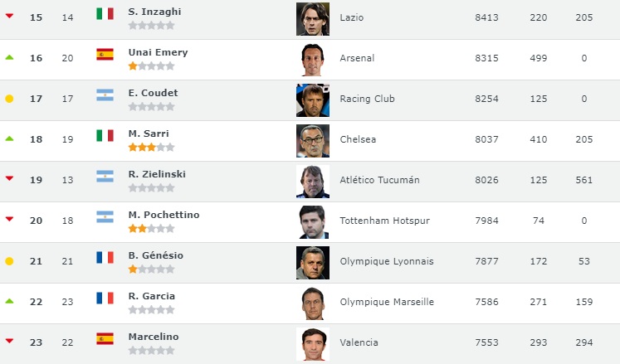The width and height of the screenshot is (620, 364).
Task: Open the Marcelino coach name link
Action: click(154, 337)
